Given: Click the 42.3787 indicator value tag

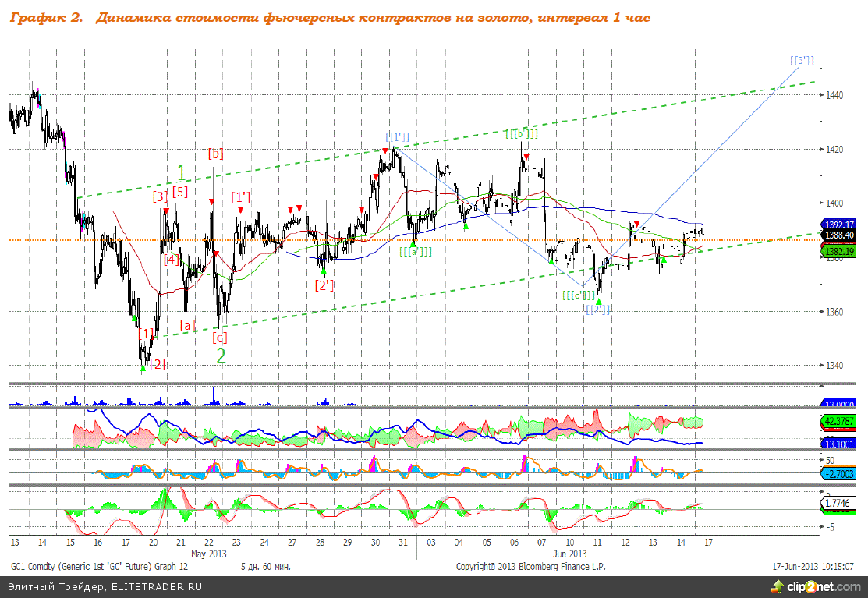Looking at the screenshot, I should (839, 422).
